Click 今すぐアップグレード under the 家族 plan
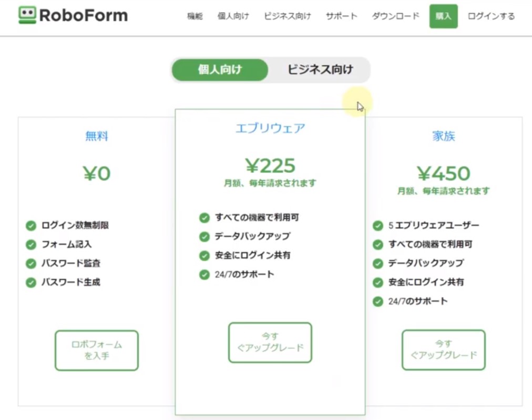 pyautogui.click(x=444, y=350)
